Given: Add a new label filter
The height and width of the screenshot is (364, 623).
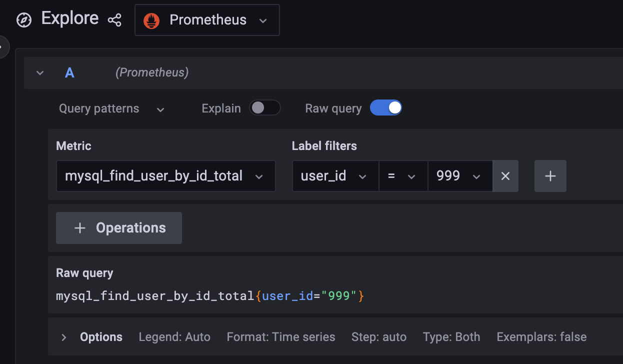Looking at the screenshot, I should coord(550,176).
